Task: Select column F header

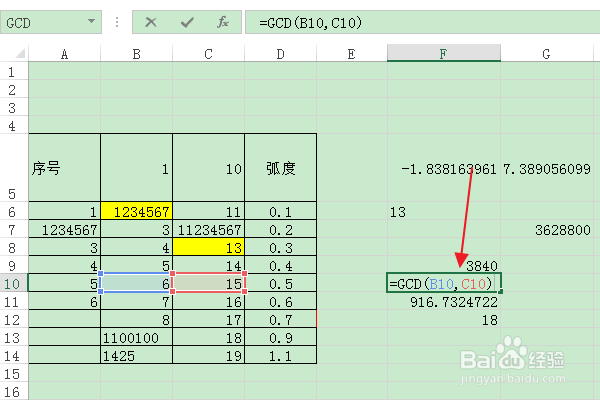Action: tap(444, 53)
